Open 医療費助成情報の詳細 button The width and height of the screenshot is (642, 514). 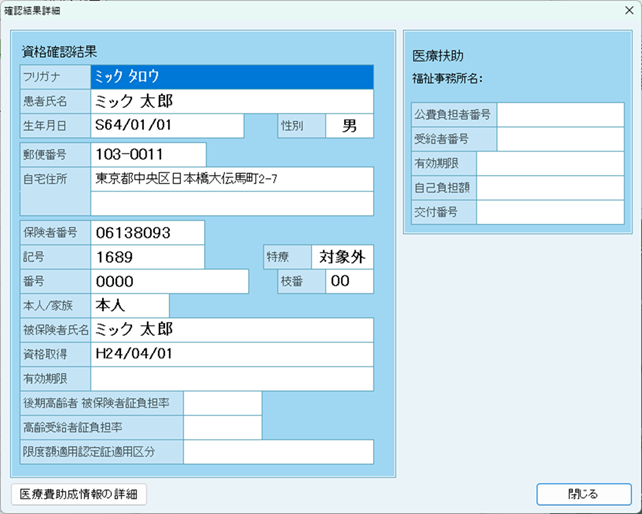[x=79, y=494]
